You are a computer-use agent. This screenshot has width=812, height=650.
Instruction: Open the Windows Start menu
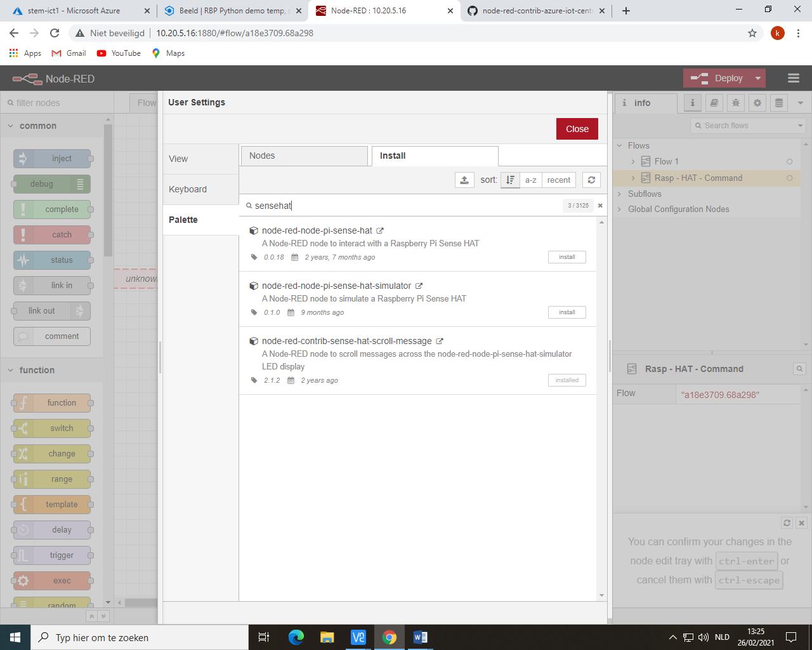[15, 637]
